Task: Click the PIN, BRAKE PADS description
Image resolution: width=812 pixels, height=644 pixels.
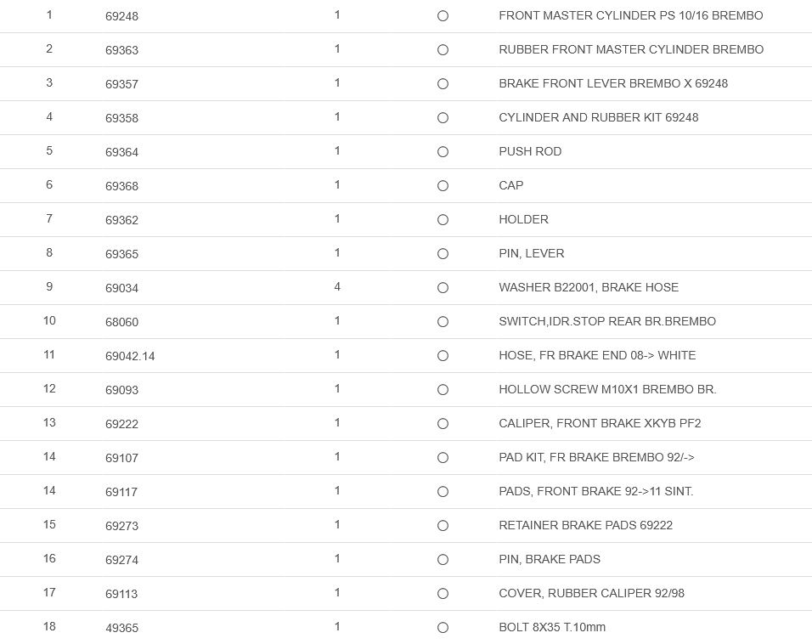Action: (x=550, y=559)
